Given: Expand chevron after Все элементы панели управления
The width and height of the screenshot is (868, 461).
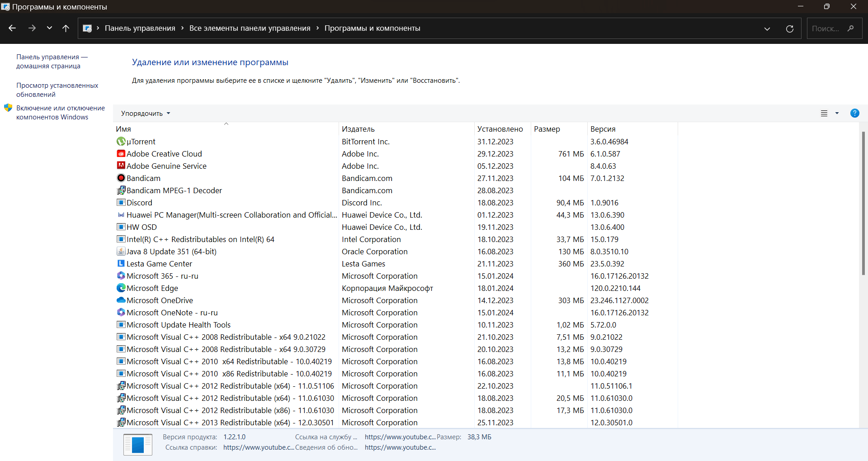Looking at the screenshot, I should (x=317, y=28).
